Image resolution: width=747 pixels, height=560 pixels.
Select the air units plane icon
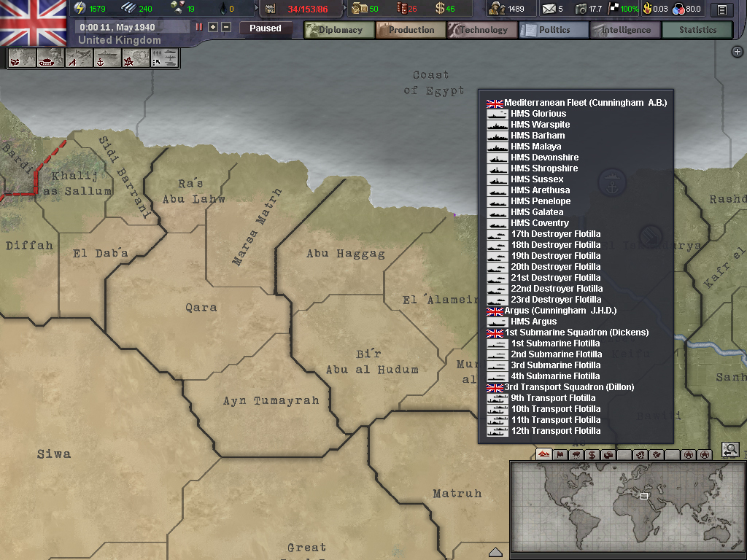pyautogui.click(x=77, y=60)
